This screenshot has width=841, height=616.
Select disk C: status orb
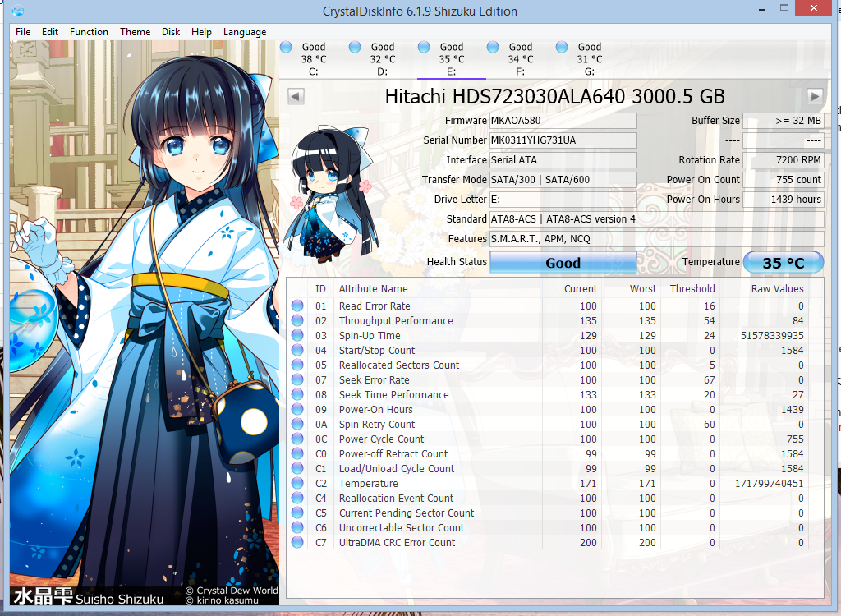(286, 47)
